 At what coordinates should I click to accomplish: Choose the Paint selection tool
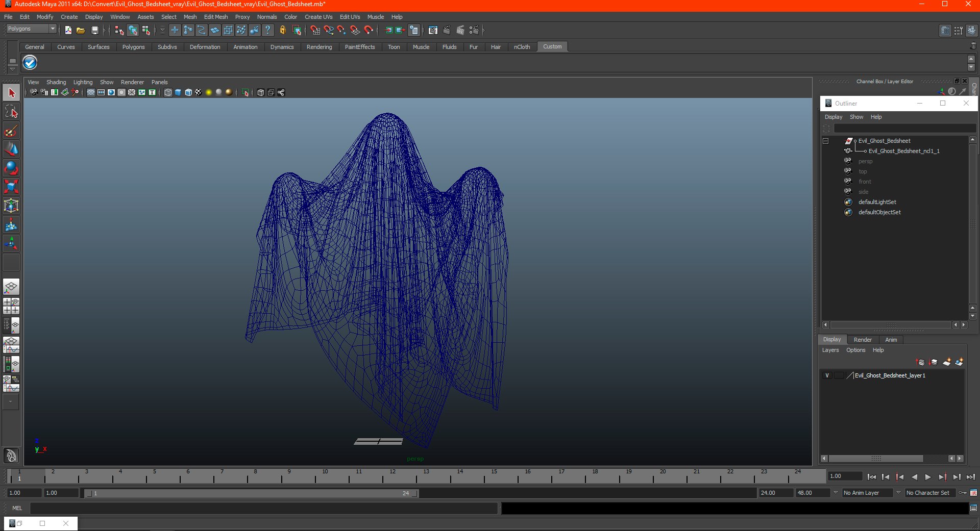point(11,131)
